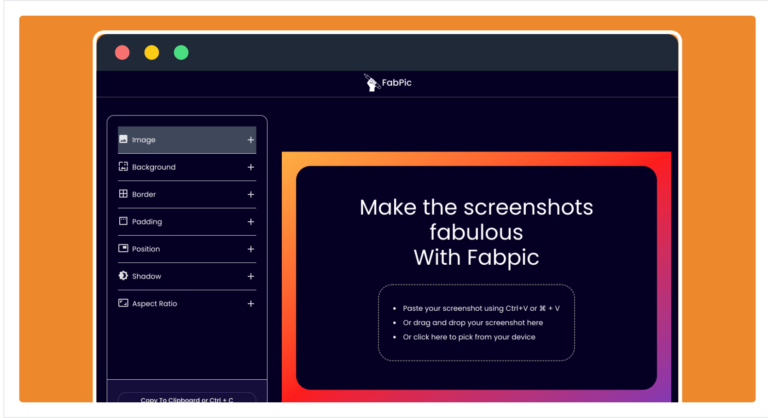The image size is (768, 418).
Task: Click the dashed screenshot upload dropzone
Action: pos(476,322)
